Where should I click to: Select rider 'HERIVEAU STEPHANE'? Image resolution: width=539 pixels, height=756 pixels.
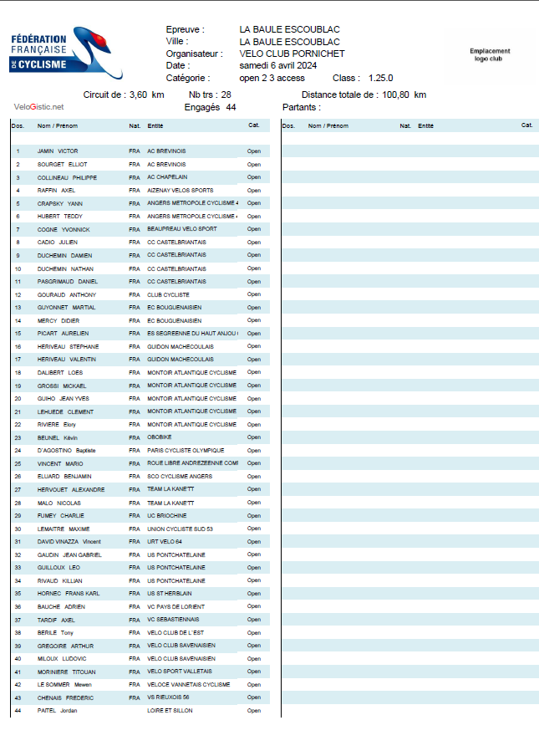[68, 347]
